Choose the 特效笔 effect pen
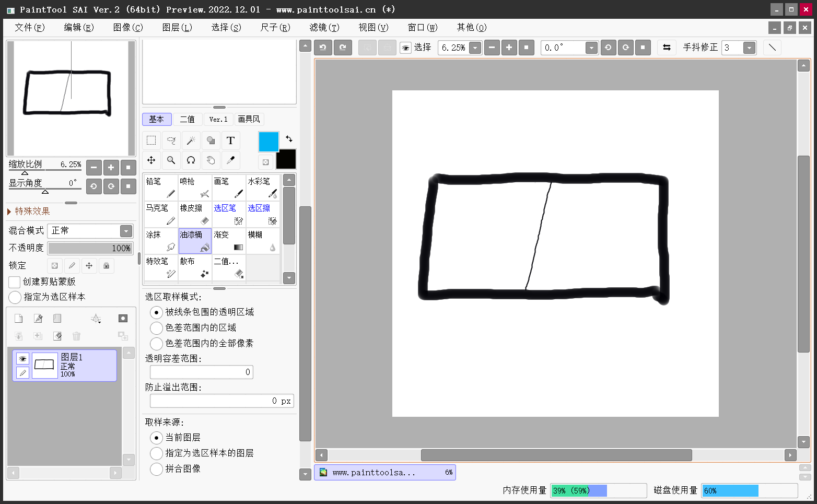This screenshot has width=817, height=504. pyautogui.click(x=161, y=268)
